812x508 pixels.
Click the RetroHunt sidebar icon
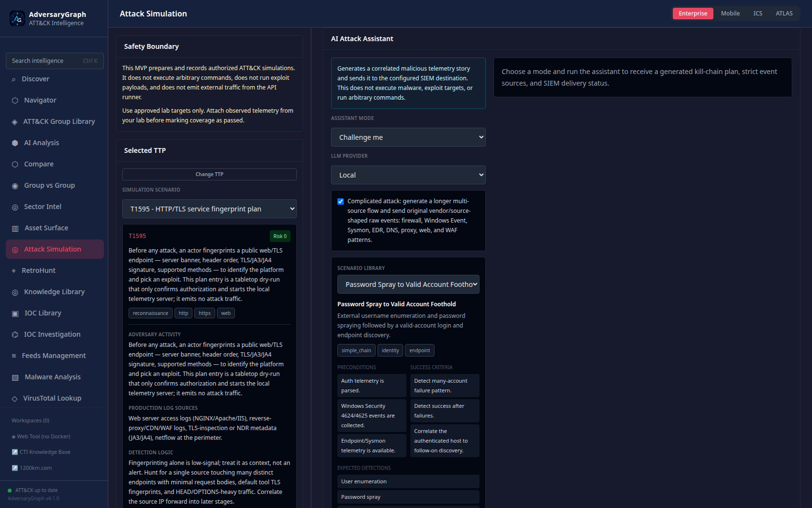pyautogui.click(x=14, y=271)
